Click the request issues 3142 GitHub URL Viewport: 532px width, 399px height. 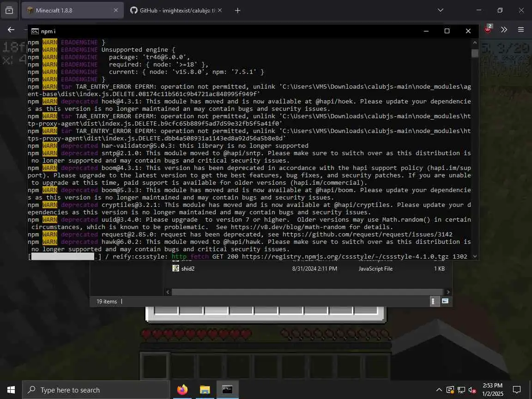[x=367, y=235]
